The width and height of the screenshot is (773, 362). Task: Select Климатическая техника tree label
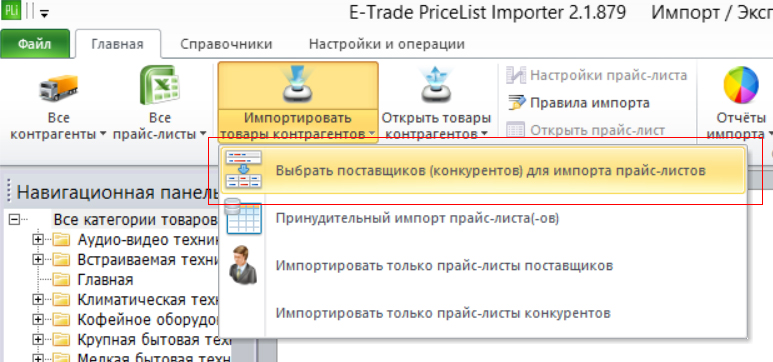tap(147, 299)
